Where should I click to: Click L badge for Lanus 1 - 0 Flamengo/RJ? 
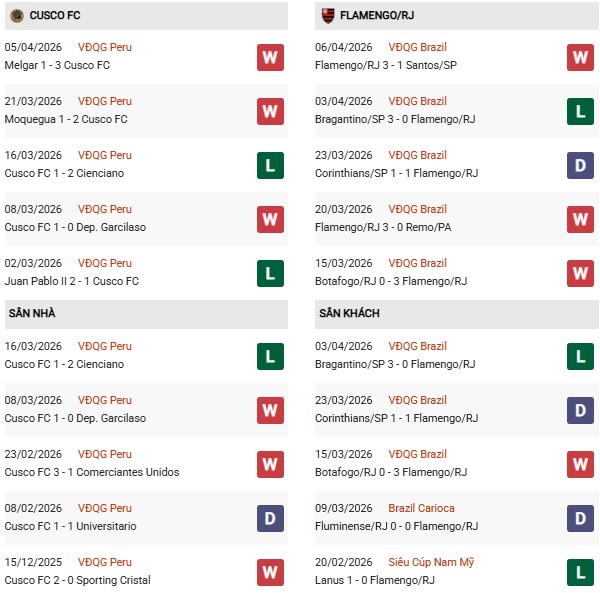[581, 572]
